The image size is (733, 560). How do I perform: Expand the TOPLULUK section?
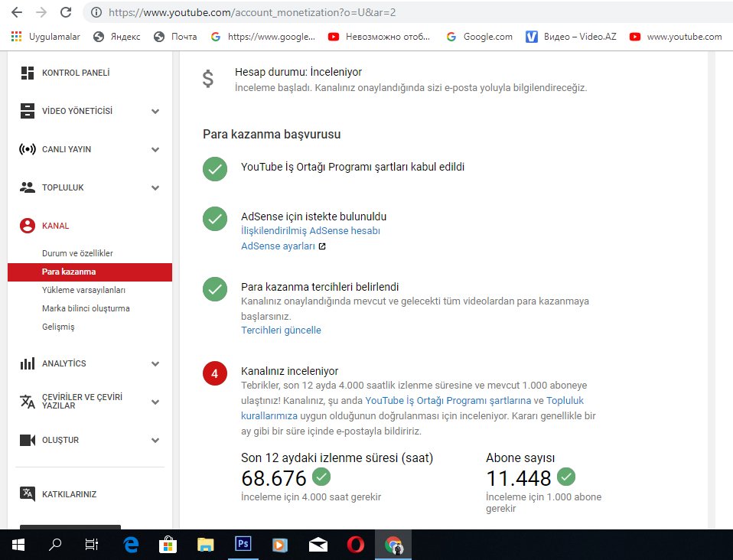pos(155,188)
